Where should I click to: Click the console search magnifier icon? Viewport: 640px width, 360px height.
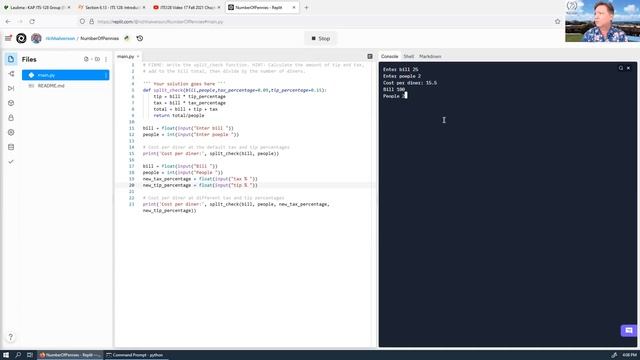coord(621,68)
